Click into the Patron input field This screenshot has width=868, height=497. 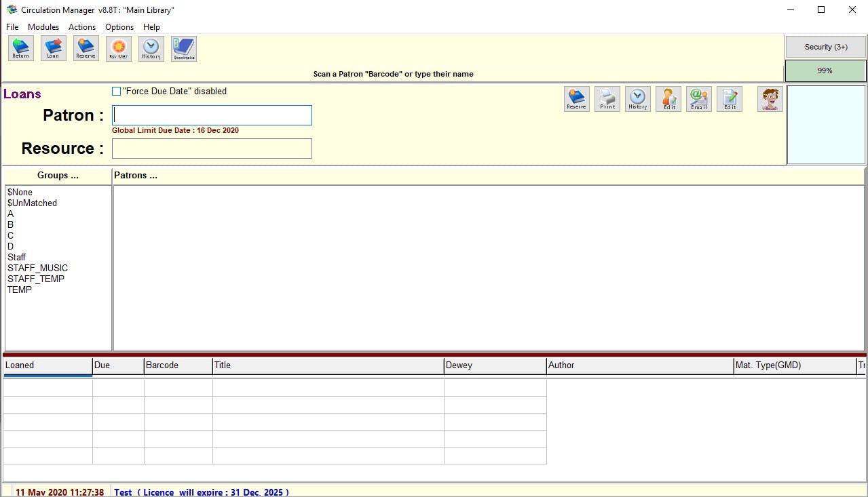click(x=212, y=115)
